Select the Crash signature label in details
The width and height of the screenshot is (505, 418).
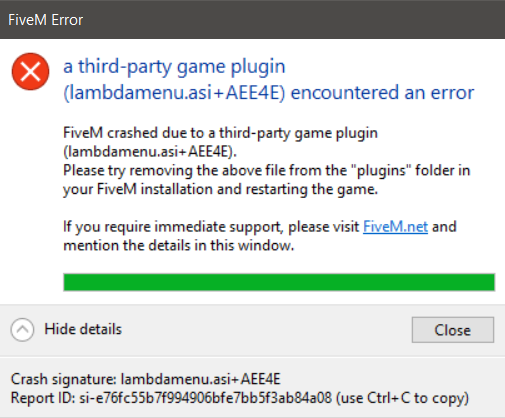(x=63, y=379)
